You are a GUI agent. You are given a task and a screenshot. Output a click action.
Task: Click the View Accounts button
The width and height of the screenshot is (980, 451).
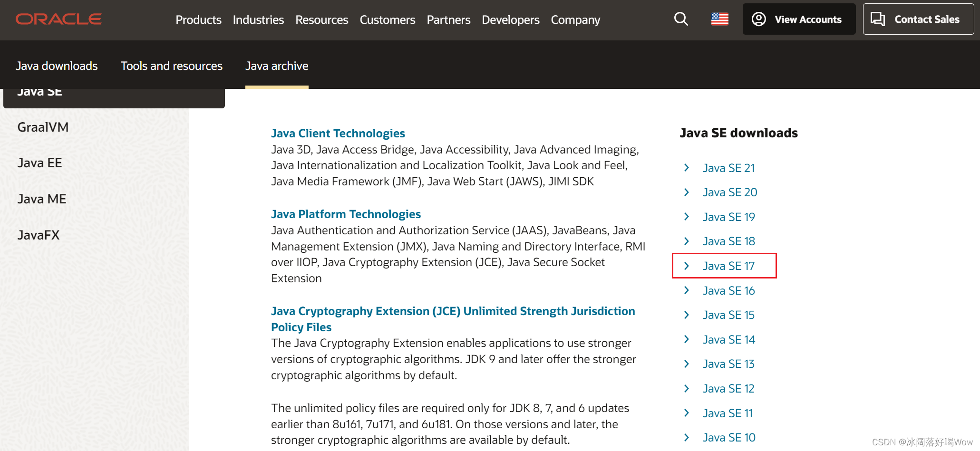tap(799, 19)
